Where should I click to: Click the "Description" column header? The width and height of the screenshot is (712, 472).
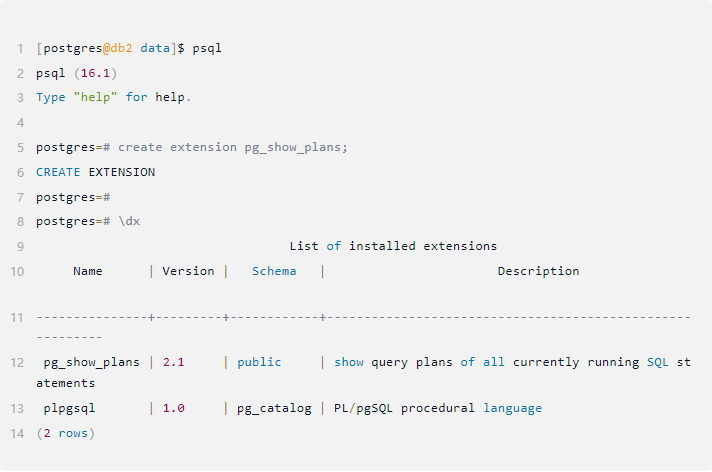pyautogui.click(x=538, y=271)
